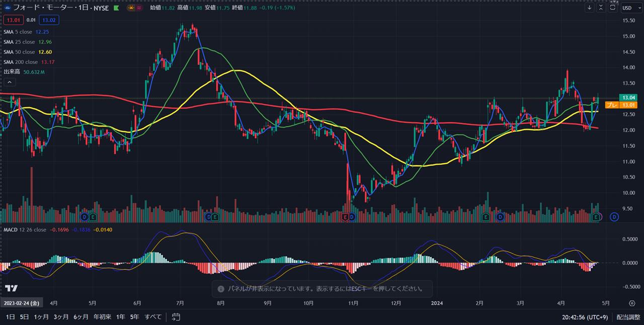Viewport: 644px width, 325px height.
Task: Set range to 5年
Action: [x=134, y=317]
